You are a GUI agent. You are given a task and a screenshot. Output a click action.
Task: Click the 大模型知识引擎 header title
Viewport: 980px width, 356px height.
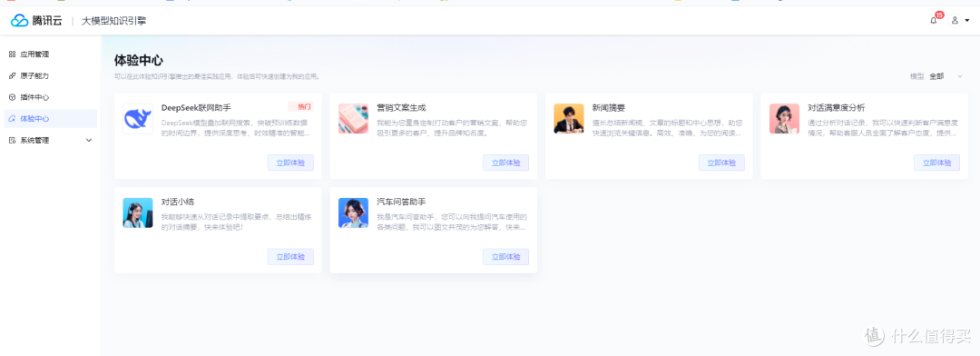tap(113, 21)
